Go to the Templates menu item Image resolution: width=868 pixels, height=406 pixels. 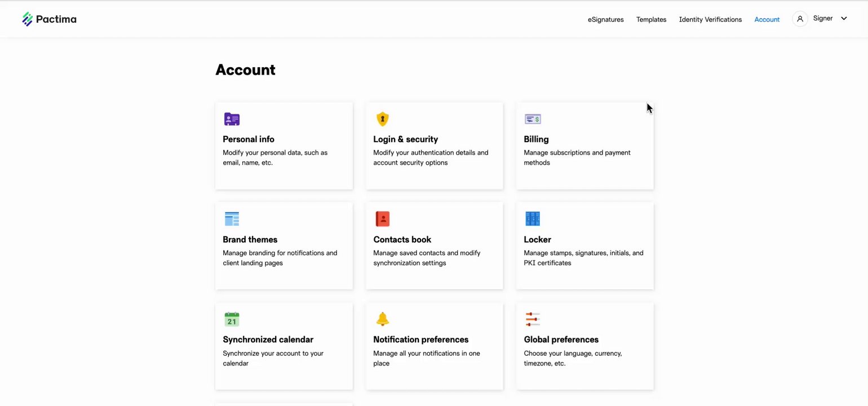pos(651,20)
